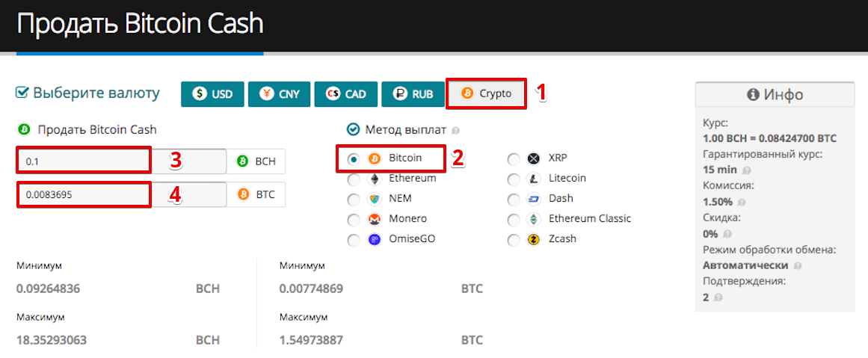Click the dollar icon on USD button

200,94
